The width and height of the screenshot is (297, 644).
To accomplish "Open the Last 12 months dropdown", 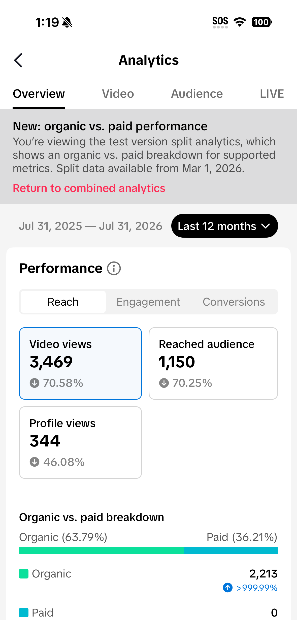I will click(224, 226).
